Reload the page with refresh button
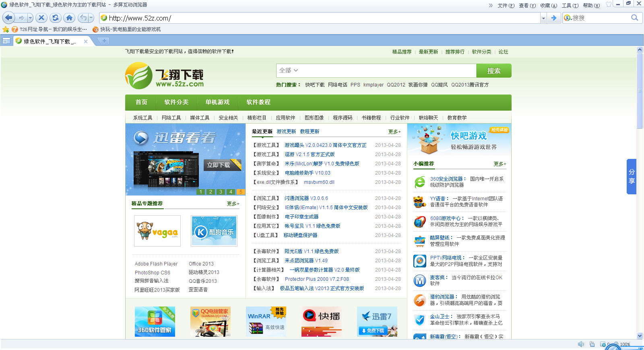 [55, 18]
